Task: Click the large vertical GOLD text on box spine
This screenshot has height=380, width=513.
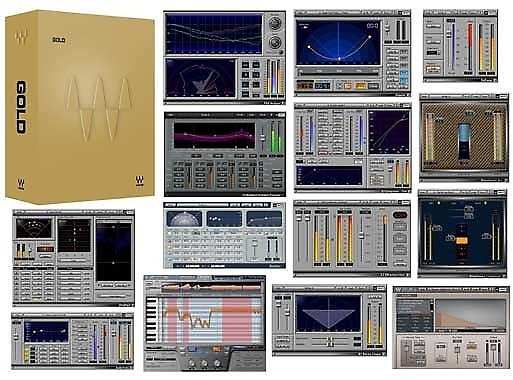Action: coord(21,107)
